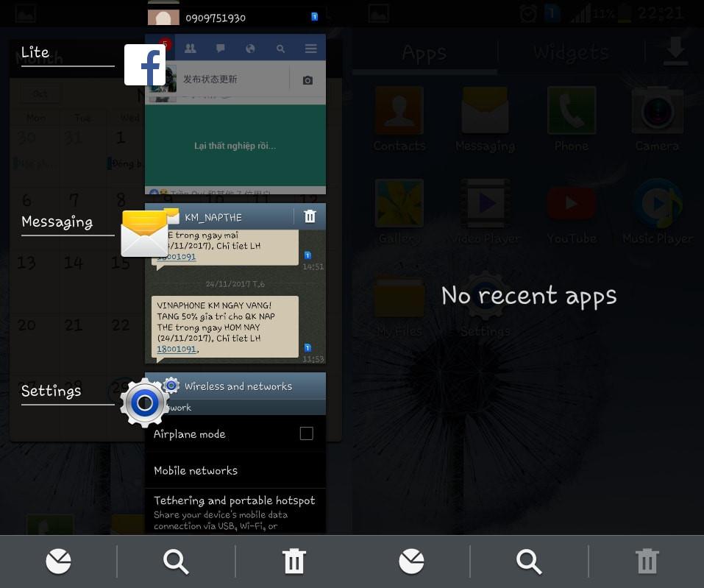Viewport: 704px width, 588px height.
Task: Tap the Facebook search icon
Action: click(281, 49)
